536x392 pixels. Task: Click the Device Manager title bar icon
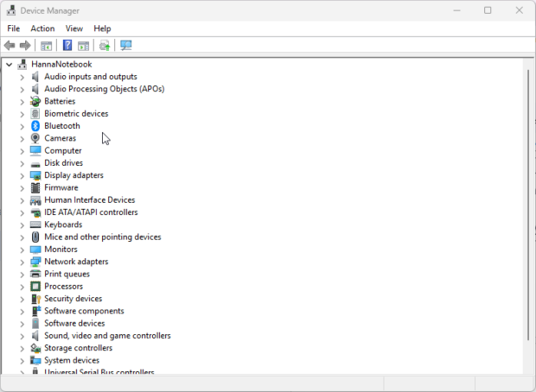tap(11, 10)
